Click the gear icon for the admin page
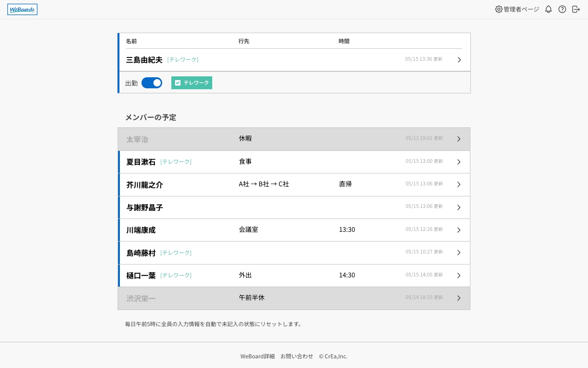This screenshot has width=588, height=368. pos(498,9)
